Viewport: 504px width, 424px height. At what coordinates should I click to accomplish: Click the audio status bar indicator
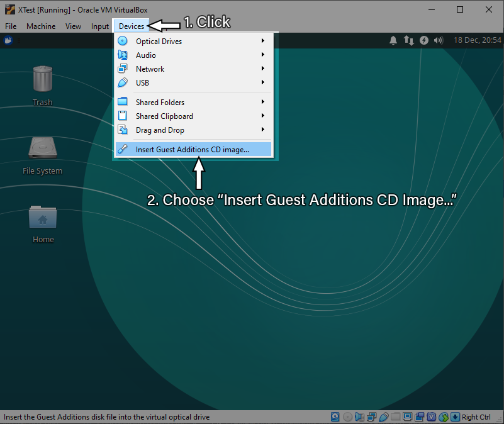click(359, 417)
